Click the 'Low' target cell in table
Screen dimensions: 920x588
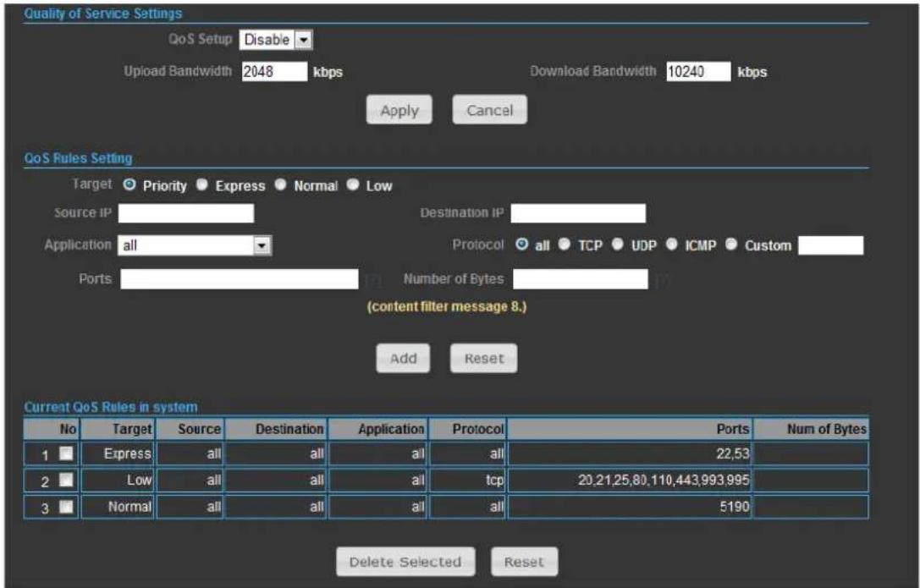pos(118,481)
